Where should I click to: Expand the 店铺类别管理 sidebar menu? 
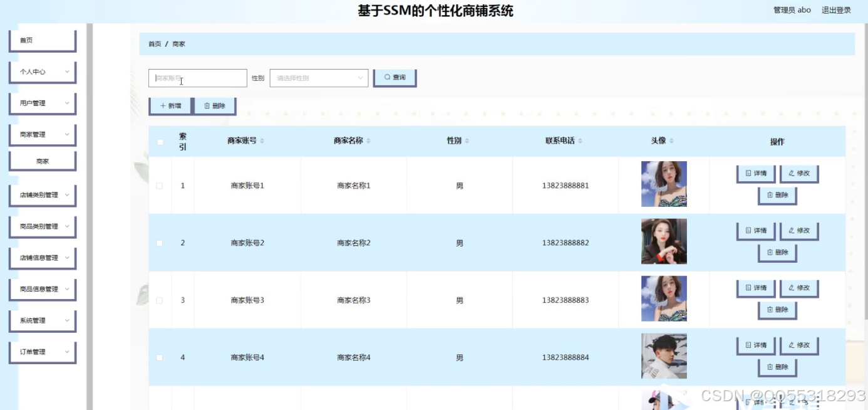pos(43,195)
